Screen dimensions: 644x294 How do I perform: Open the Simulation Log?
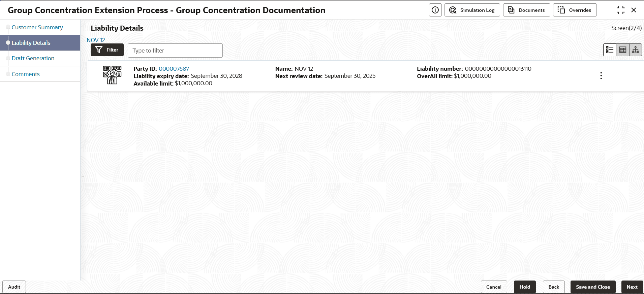(472, 10)
